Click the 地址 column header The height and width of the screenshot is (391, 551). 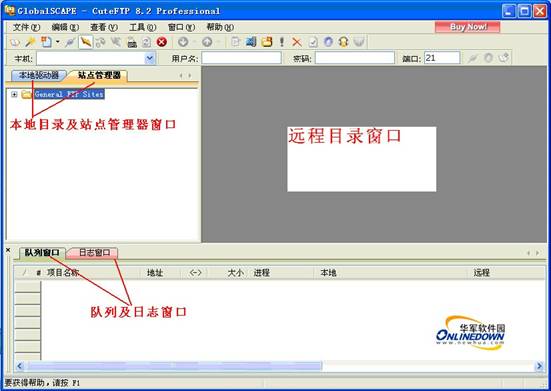pos(155,273)
